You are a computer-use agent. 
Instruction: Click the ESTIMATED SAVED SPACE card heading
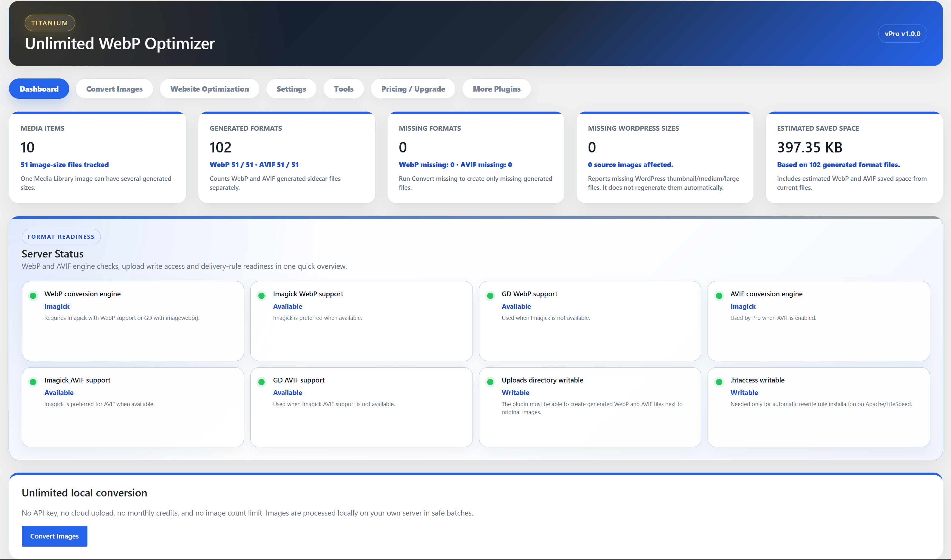click(818, 128)
